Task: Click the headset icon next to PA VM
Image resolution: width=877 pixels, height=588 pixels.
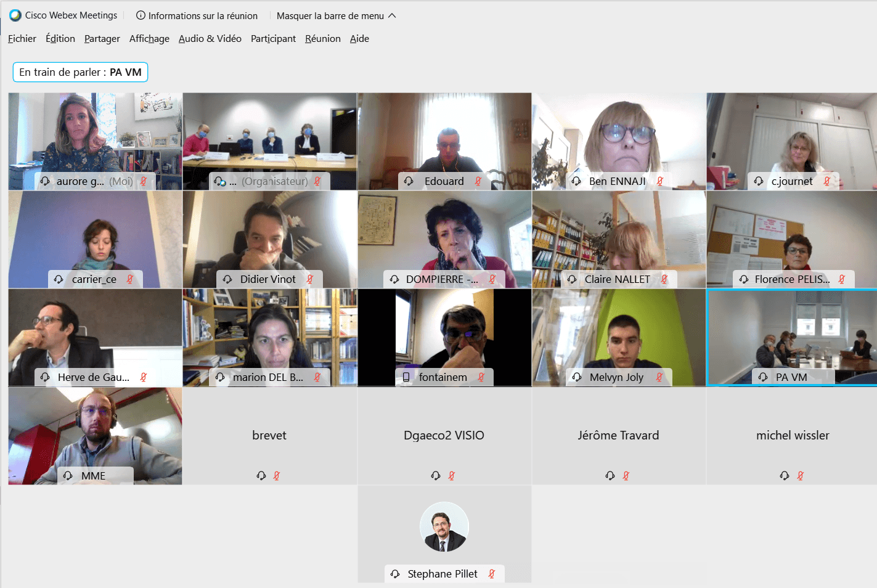Action: [x=763, y=377]
